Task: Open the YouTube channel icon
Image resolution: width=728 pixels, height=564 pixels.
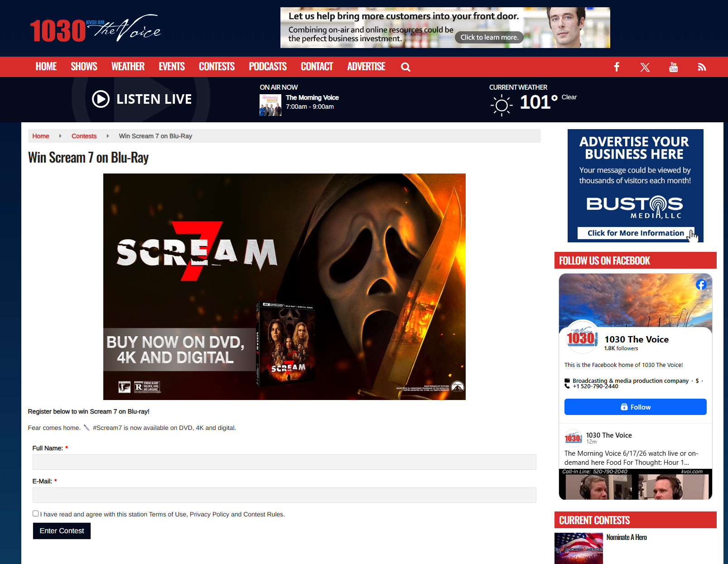Action: (x=674, y=67)
